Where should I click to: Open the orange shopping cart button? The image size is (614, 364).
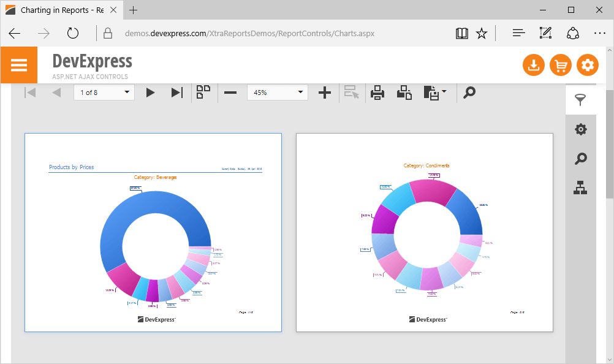560,65
